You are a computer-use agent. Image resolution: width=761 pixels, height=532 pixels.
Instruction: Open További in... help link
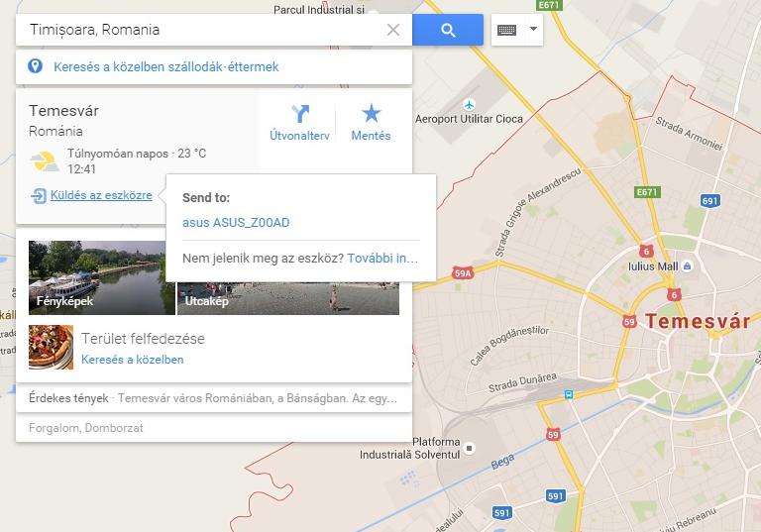(382, 259)
